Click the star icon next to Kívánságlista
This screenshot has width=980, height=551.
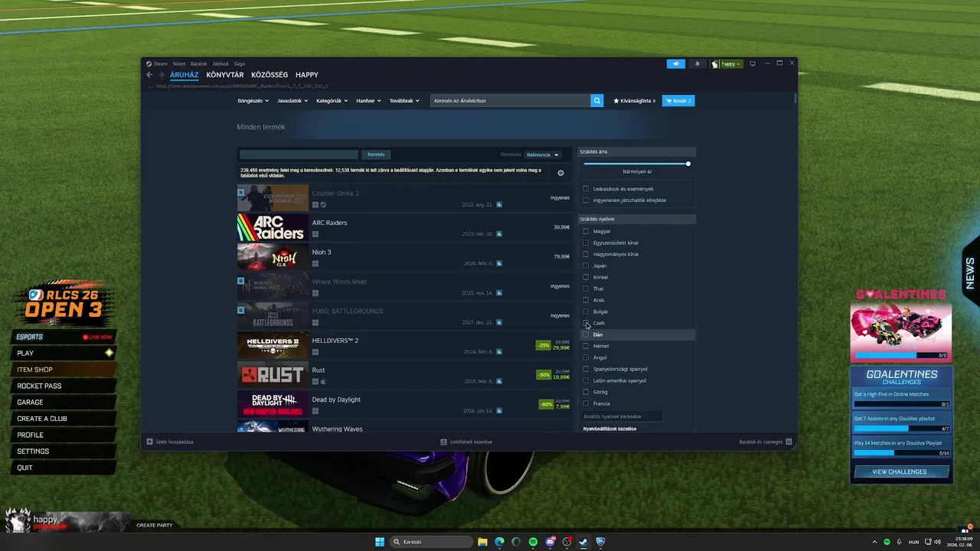(616, 101)
